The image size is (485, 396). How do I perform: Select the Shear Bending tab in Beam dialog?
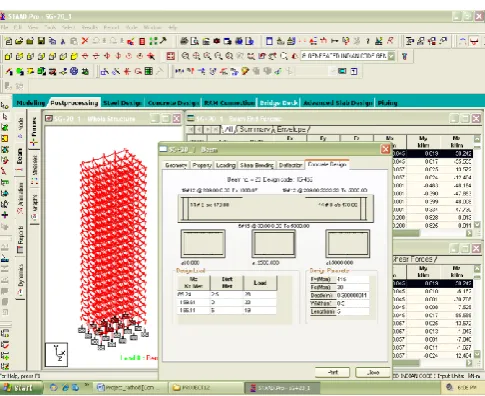coord(257,165)
